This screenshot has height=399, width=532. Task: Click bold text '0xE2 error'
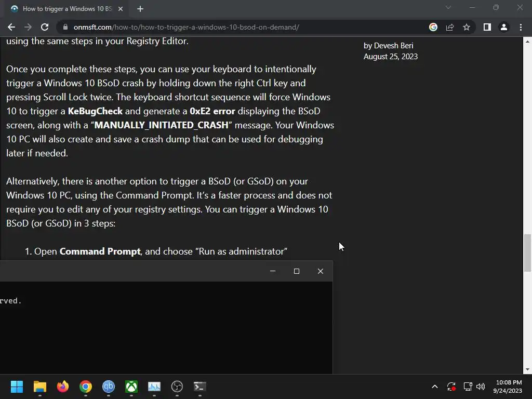(x=212, y=111)
